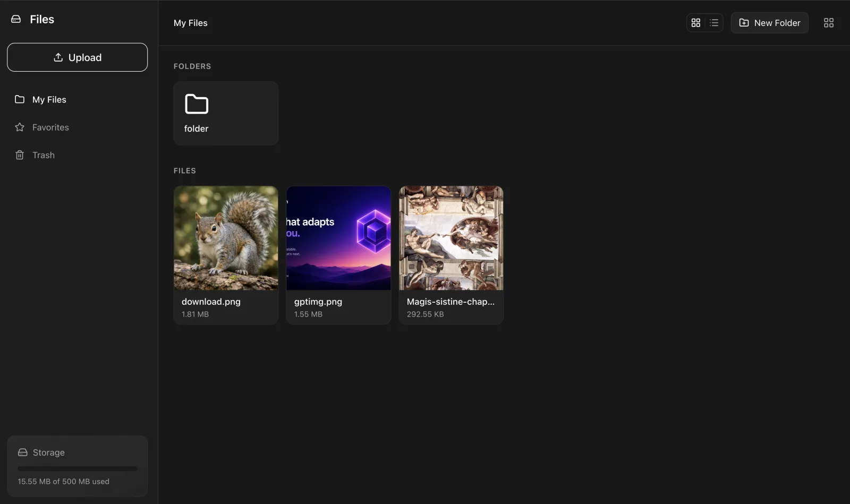The image size is (850, 504).
Task: Click the Magis-sistine-chap... file name
Action: point(450,302)
